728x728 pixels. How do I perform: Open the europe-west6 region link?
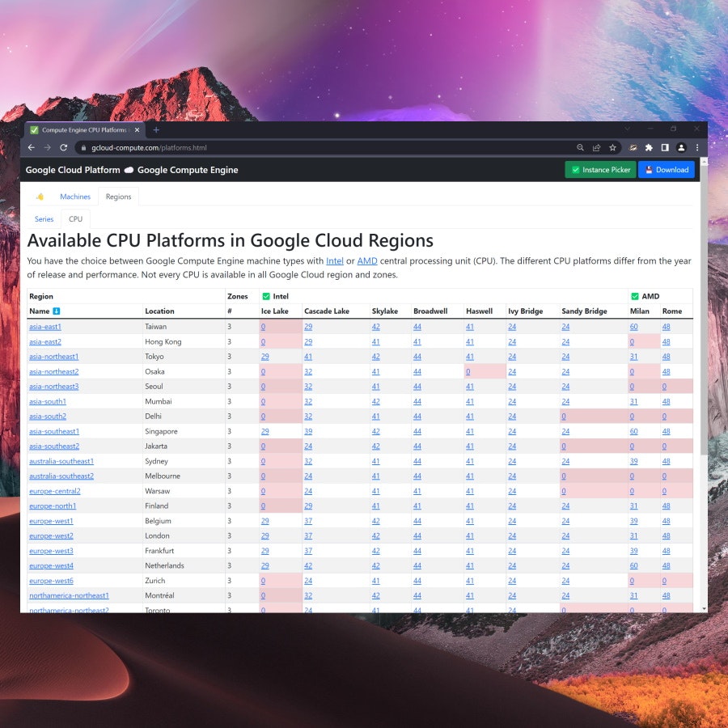click(51, 580)
